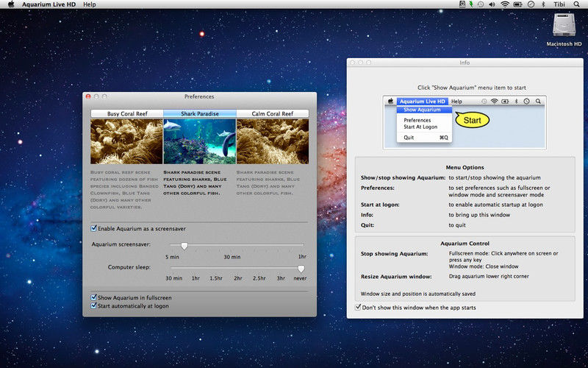Check the battery status icon
588x368 pixels.
click(518, 4)
